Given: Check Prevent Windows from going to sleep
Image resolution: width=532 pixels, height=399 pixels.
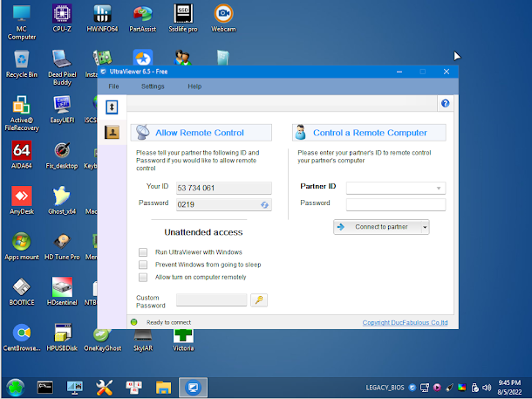Looking at the screenshot, I should tap(144, 265).
